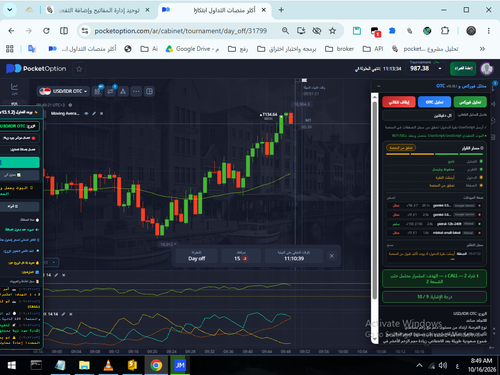Screen dimensions: 500x375
Task: Open Chrome from the Windows taskbar
Action: click(156, 365)
